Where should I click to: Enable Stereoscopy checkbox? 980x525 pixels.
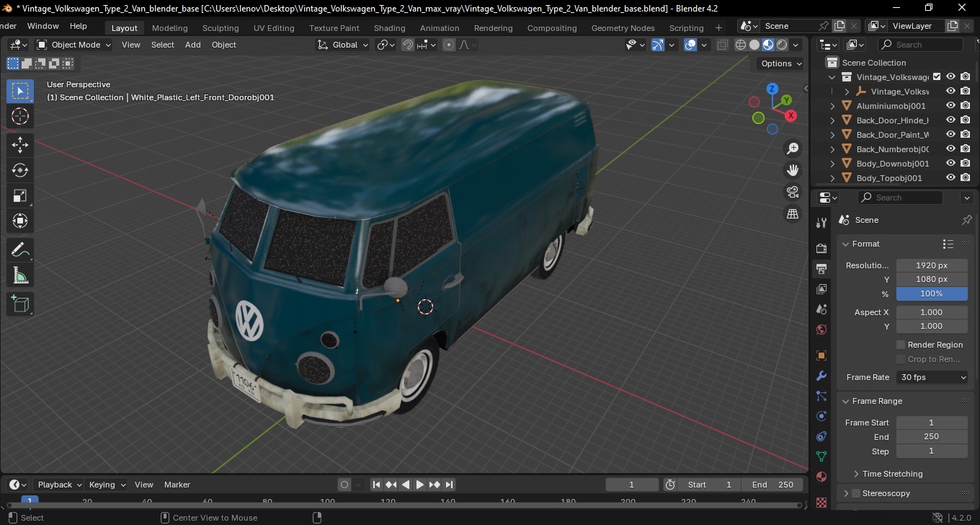point(856,493)
